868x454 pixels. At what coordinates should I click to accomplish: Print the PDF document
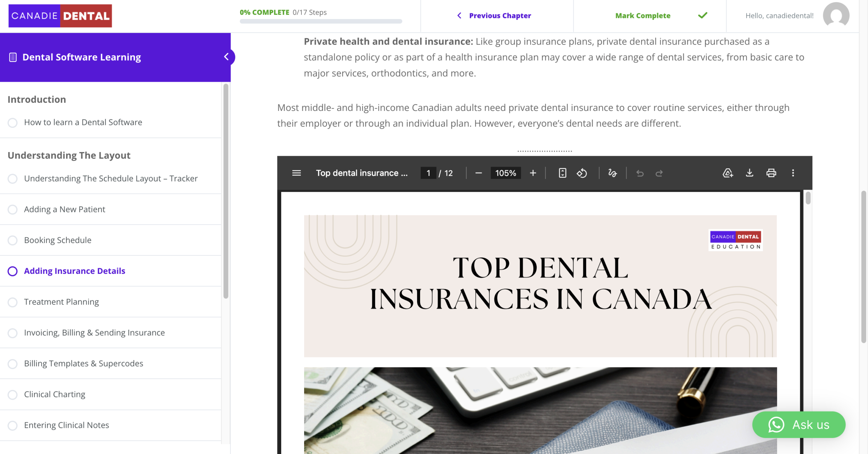[771, 173]
